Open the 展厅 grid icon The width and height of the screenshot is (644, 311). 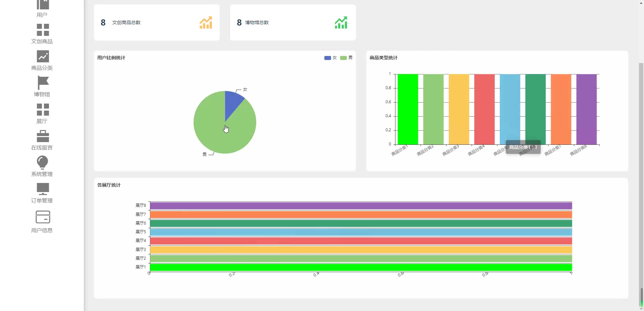tap(43, 110)
